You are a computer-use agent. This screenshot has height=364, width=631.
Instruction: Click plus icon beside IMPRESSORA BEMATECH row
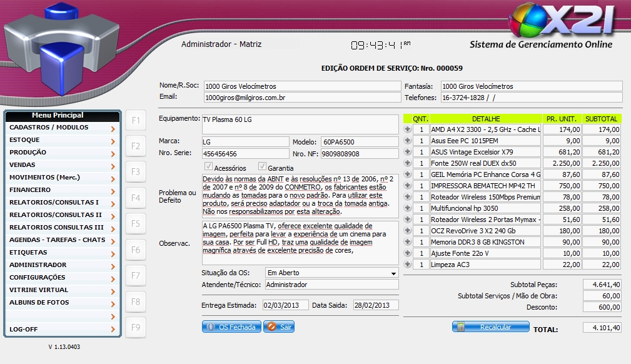pyautogui.click(x=407, y=186)
